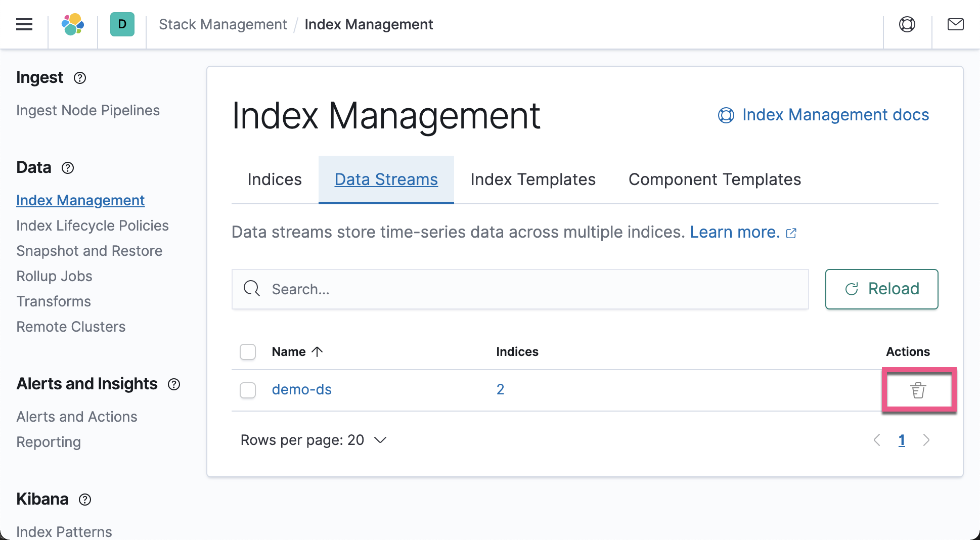Screen dimensions: 980x540
Task: Click page 1 in pagination
Action: pyautogui.click(x=902, y=440)
